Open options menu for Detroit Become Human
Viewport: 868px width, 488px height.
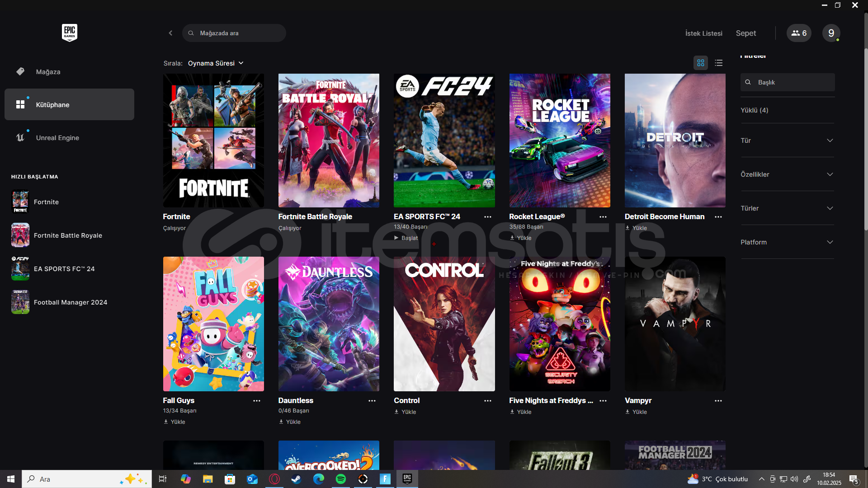pos(718,217)
